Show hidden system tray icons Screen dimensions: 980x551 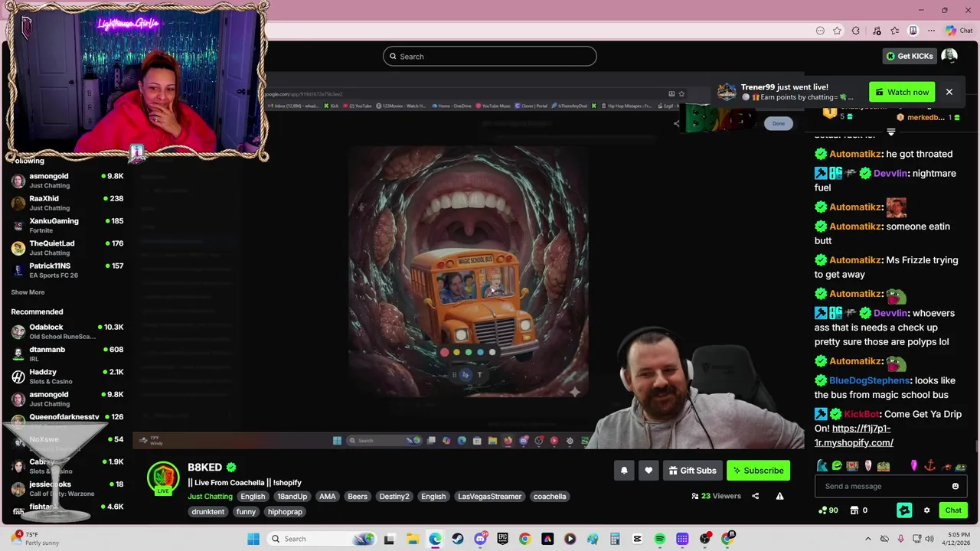tap(867, 539)
